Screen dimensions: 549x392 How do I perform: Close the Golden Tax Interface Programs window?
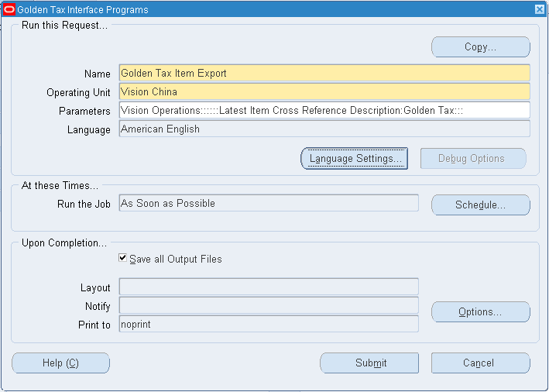click(540, 9)
